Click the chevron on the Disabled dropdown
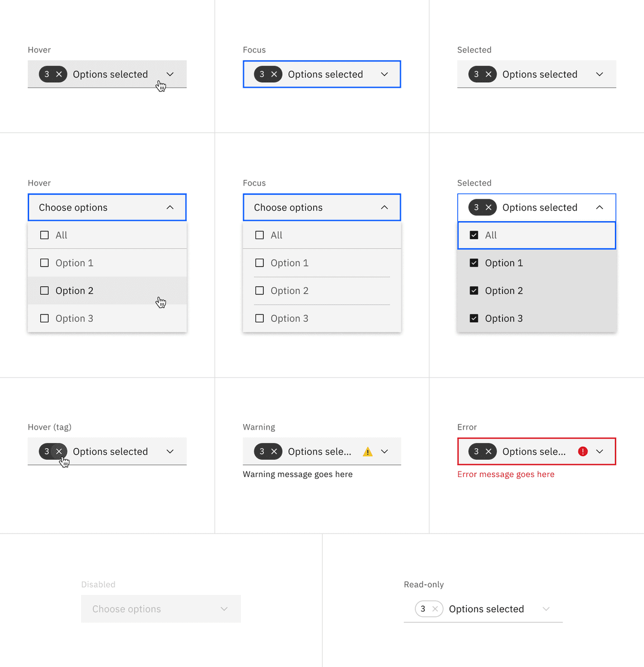The image size is (644, 667). (224, 609)
